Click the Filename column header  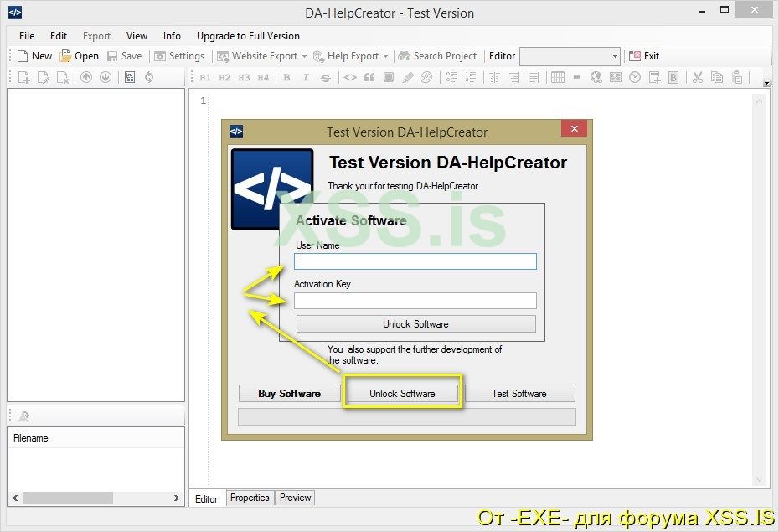coord(95,438)
